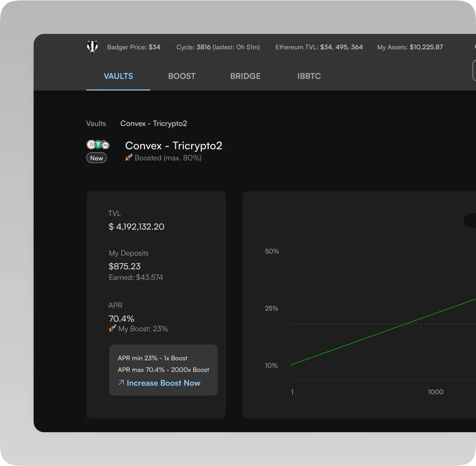This screenshot has width=476, height=466.
Task: Click the 10% chart axis label
Action: [271, 366]
